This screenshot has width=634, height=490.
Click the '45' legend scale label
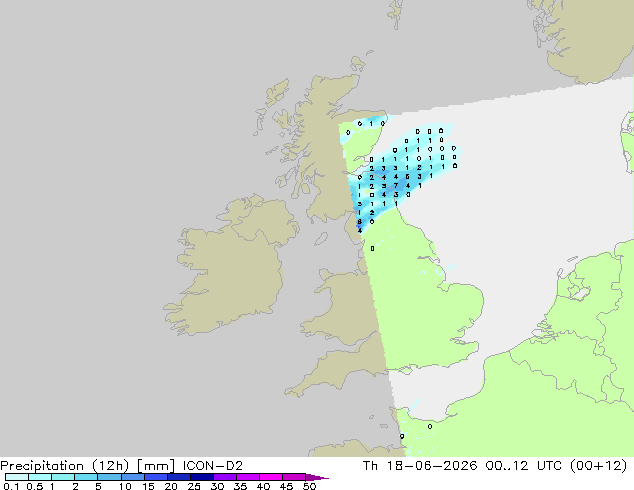point(286,486)
